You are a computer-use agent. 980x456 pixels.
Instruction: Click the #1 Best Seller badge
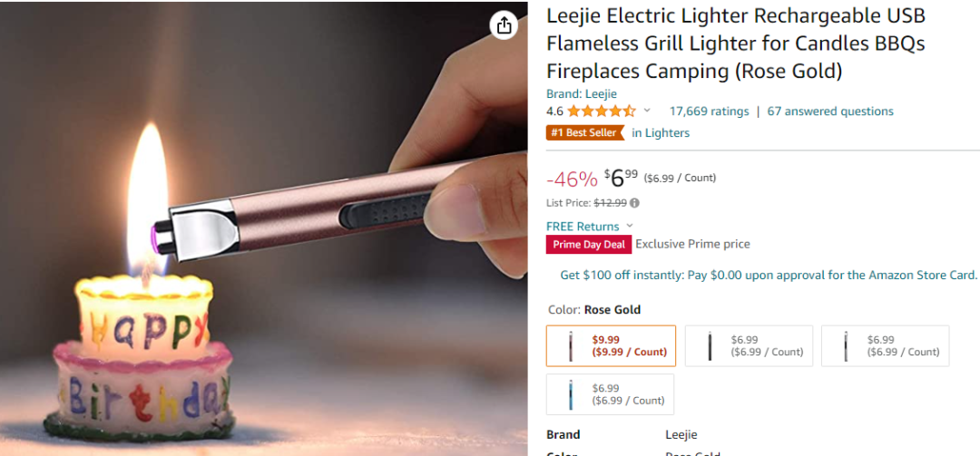(x=585, y=133)
